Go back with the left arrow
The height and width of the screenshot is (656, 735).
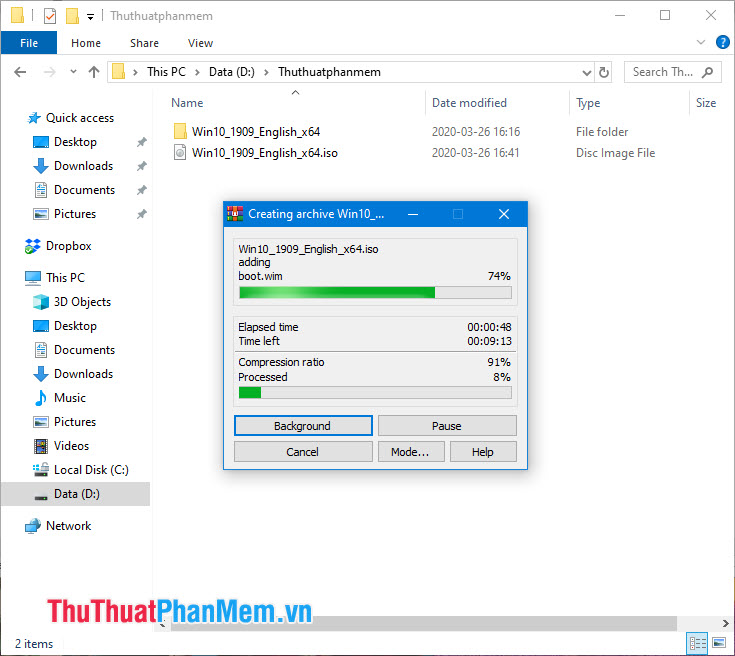(x=20, y=72)
